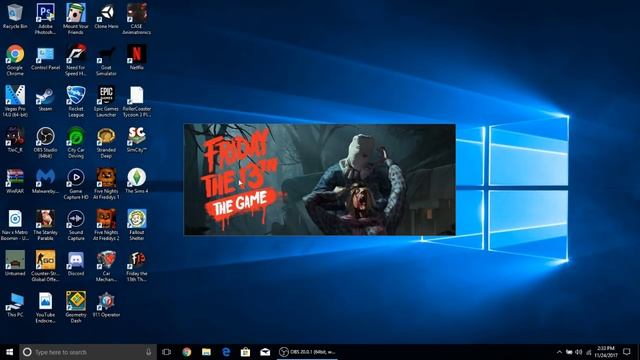Open the Windows Start menu
Screen dimensions: 640x360
pyautogui.click(x=9, y=352)
